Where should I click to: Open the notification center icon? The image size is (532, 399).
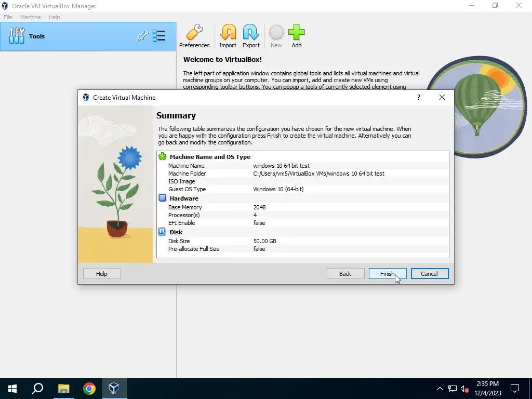(x=515, y=389)
